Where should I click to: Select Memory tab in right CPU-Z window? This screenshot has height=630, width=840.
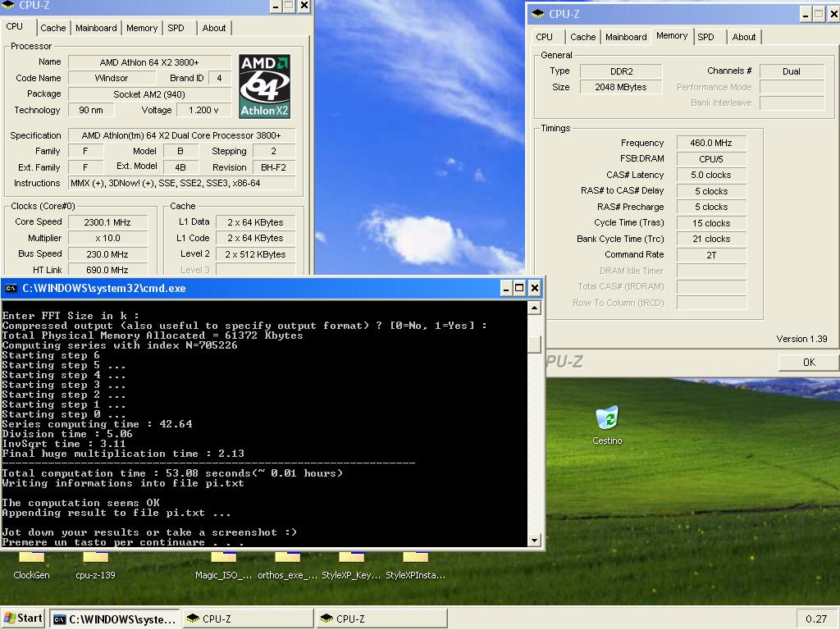point(672,36)
